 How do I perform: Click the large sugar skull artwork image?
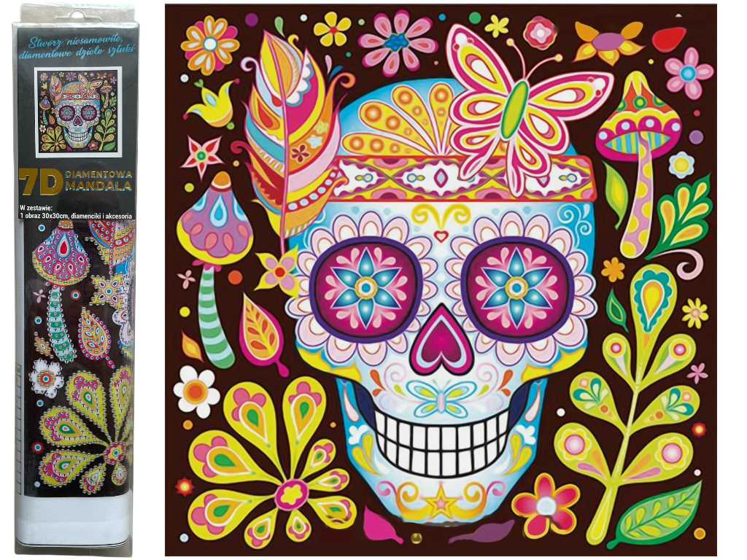(440, 280)
